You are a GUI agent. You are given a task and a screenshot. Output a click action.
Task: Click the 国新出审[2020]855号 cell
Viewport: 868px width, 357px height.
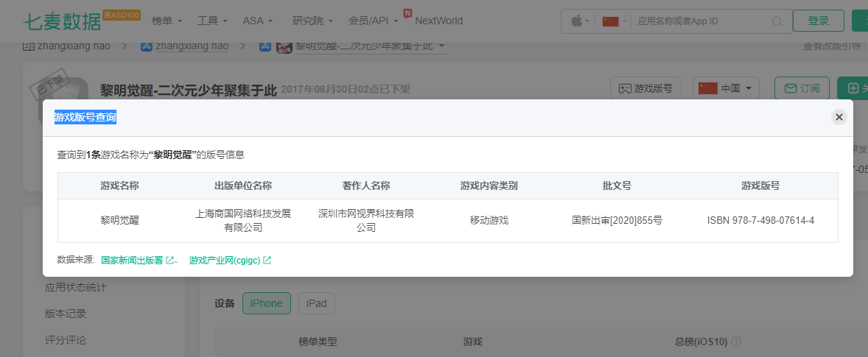point(617,221)
